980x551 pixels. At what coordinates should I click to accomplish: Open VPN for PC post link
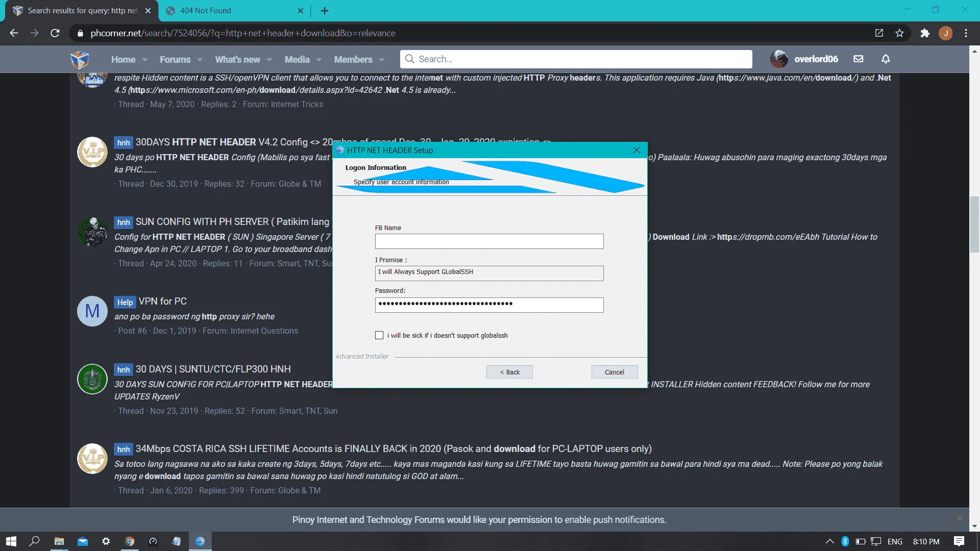[x=162, y=301]
